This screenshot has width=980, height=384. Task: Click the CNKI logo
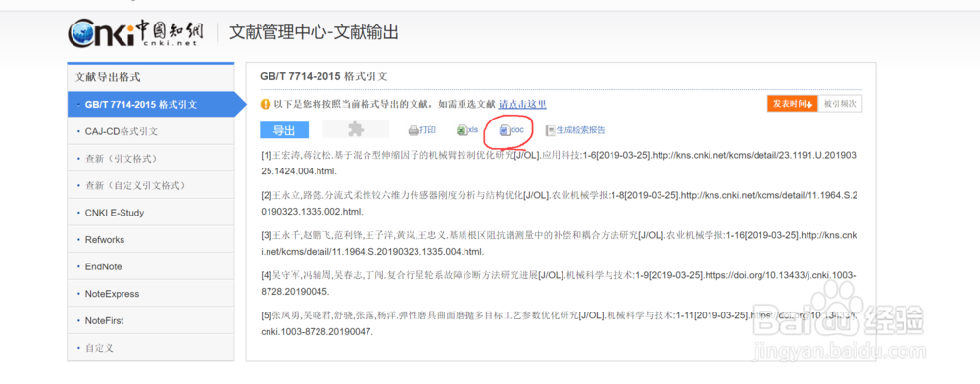(x=135, y=33)
